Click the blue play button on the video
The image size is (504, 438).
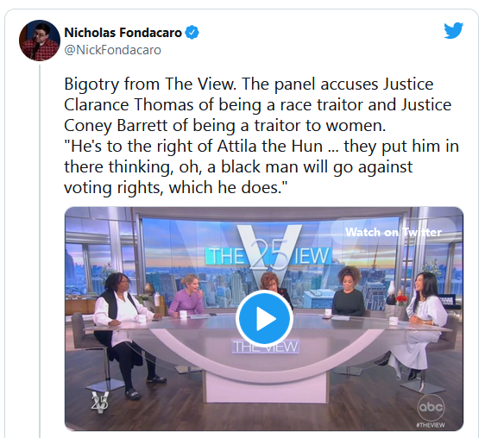click(x=264, y=318)
